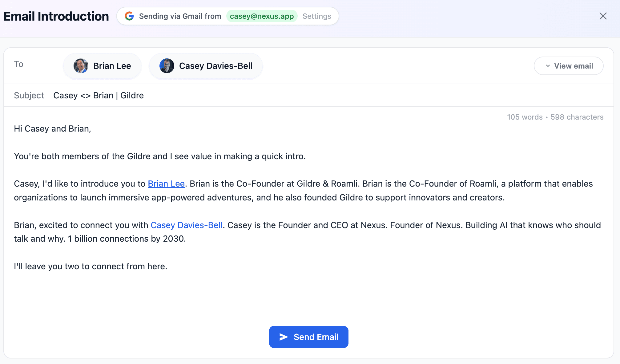Click Casey Davies-Bell's avatar photo
The image size is (620, 364).
[x=167, y=66]
